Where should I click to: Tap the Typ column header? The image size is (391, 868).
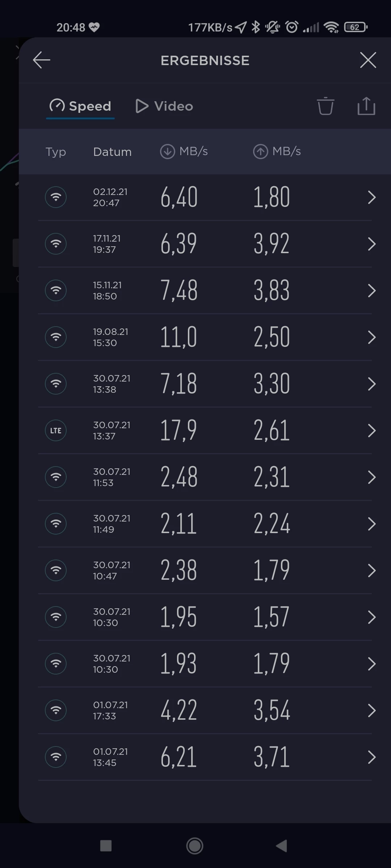56,152
